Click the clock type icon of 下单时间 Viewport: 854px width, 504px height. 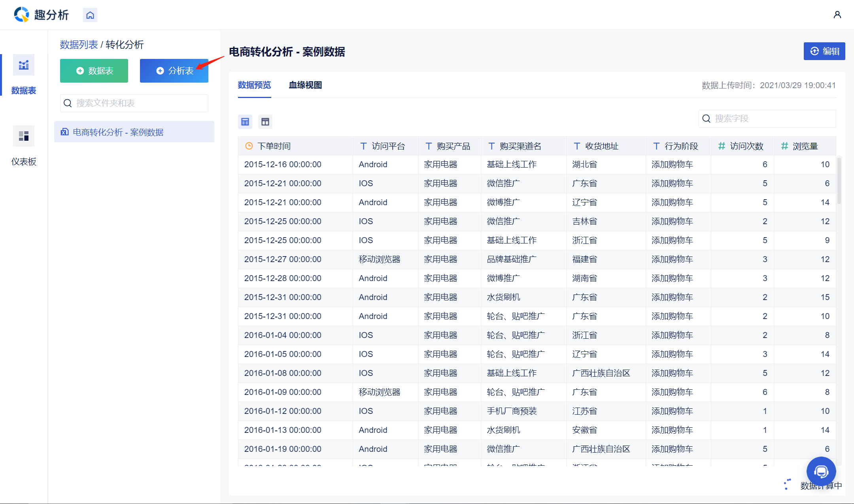(249, 146)
